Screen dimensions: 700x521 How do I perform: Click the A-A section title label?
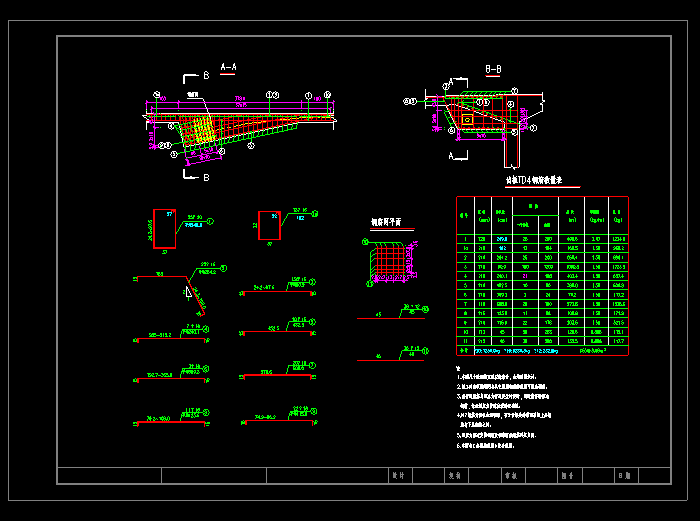click(228, 68)
